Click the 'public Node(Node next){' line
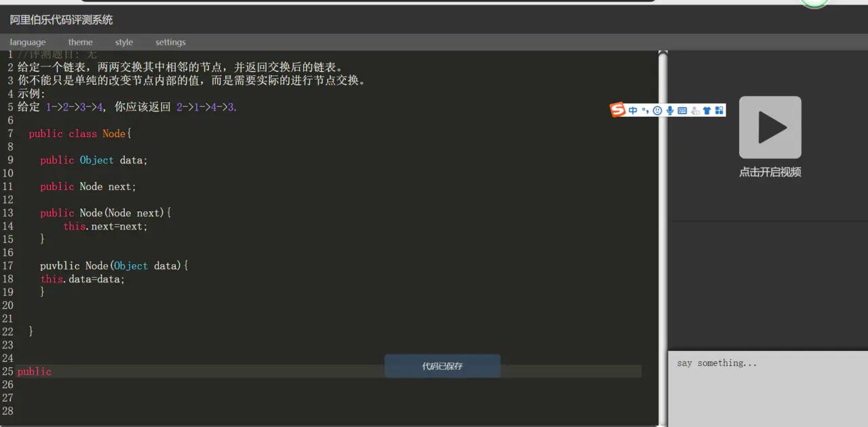 (x=106, y=213)
